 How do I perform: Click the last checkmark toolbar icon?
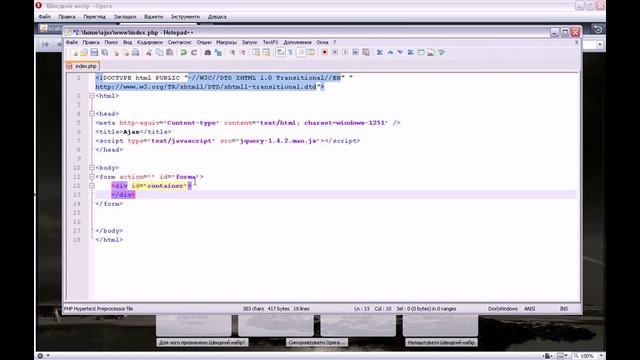(442, 53)
